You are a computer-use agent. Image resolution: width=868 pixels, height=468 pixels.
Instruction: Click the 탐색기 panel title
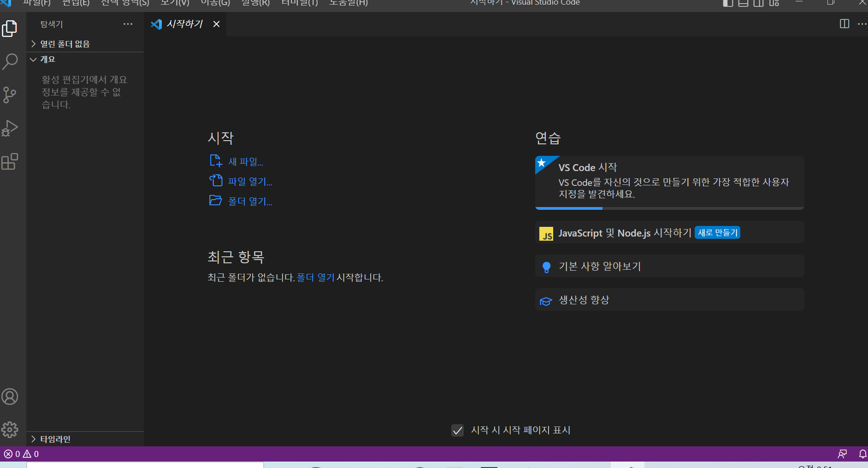pyautogui.click(x=52, y=24)
